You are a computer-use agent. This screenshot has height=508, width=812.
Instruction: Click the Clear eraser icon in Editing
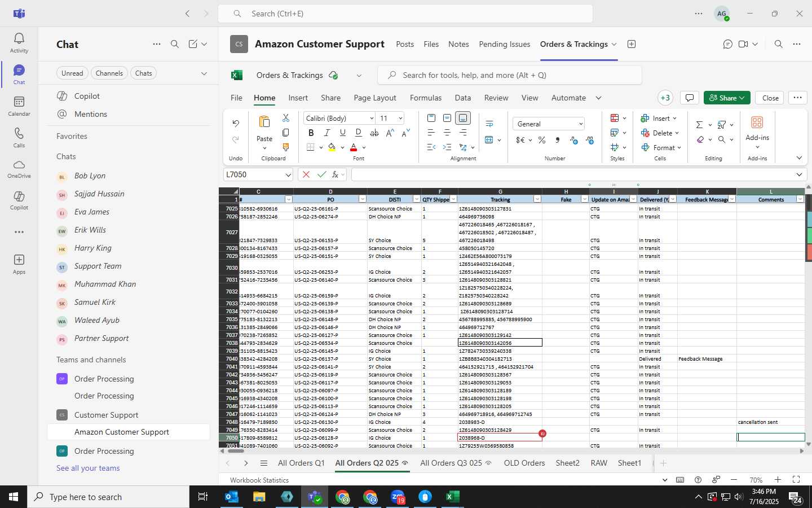(700, 139)
